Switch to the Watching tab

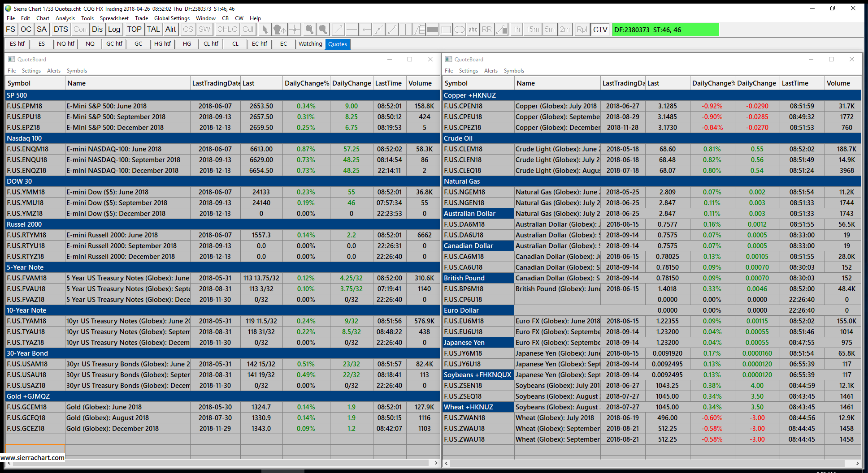pyautogui.click(x=310, y=44)
